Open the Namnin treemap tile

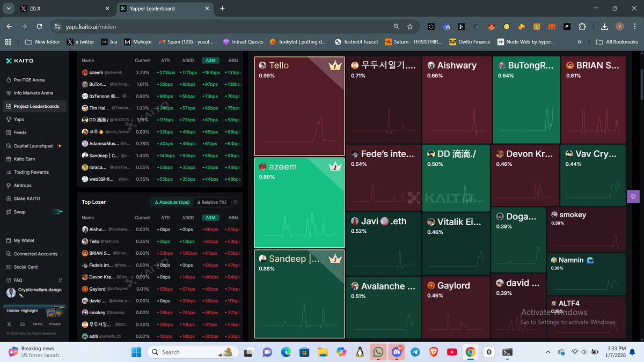(x=586, y=274)
